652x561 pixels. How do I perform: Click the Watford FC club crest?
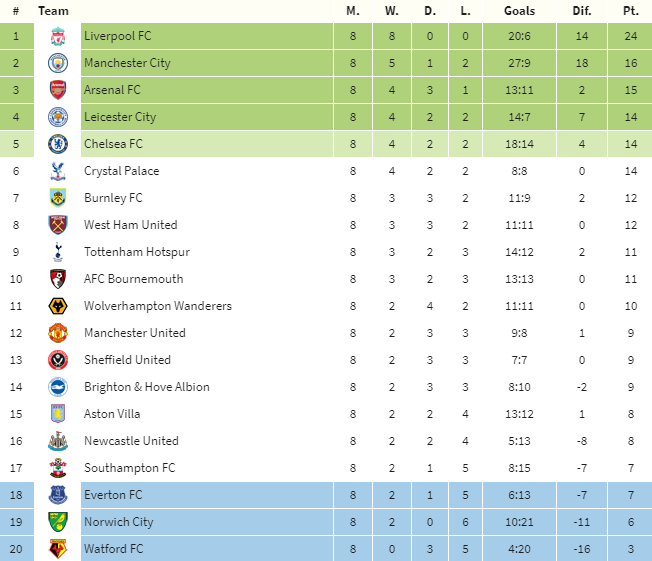click(x=58, y=549)
